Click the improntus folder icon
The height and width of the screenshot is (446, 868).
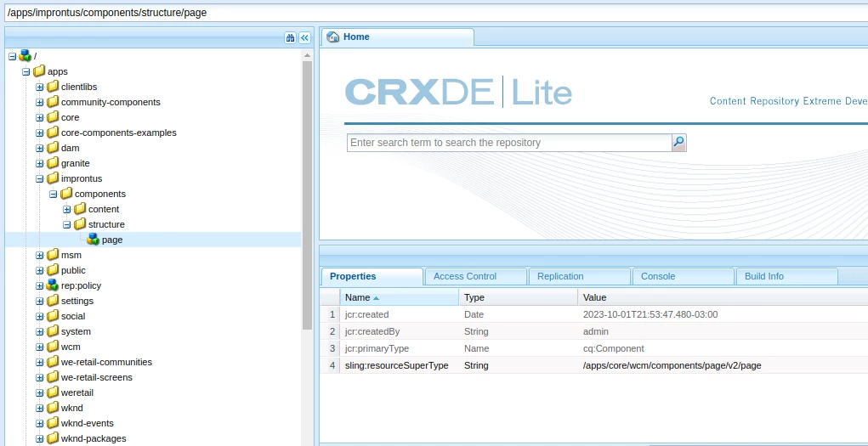pyautogui.click(x=53, y=178)
